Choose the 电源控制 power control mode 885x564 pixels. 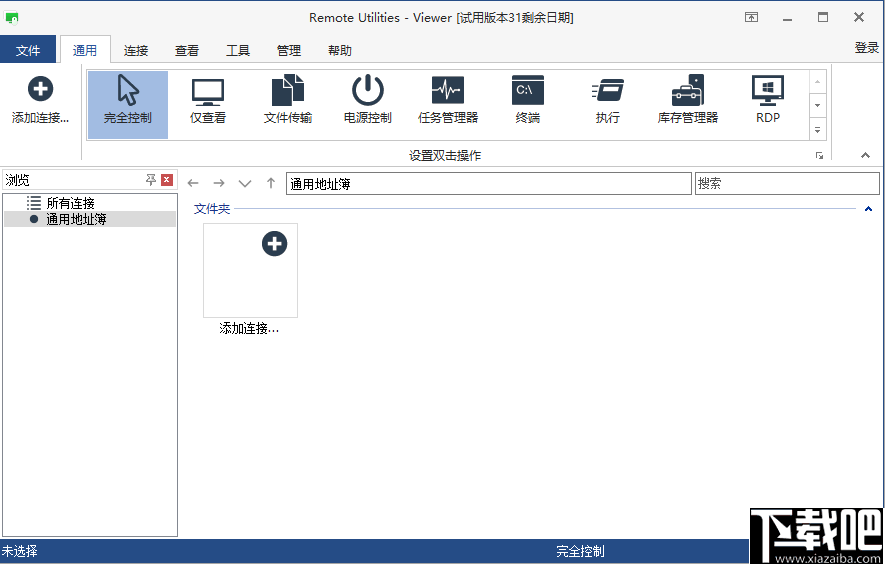(367, 105)
